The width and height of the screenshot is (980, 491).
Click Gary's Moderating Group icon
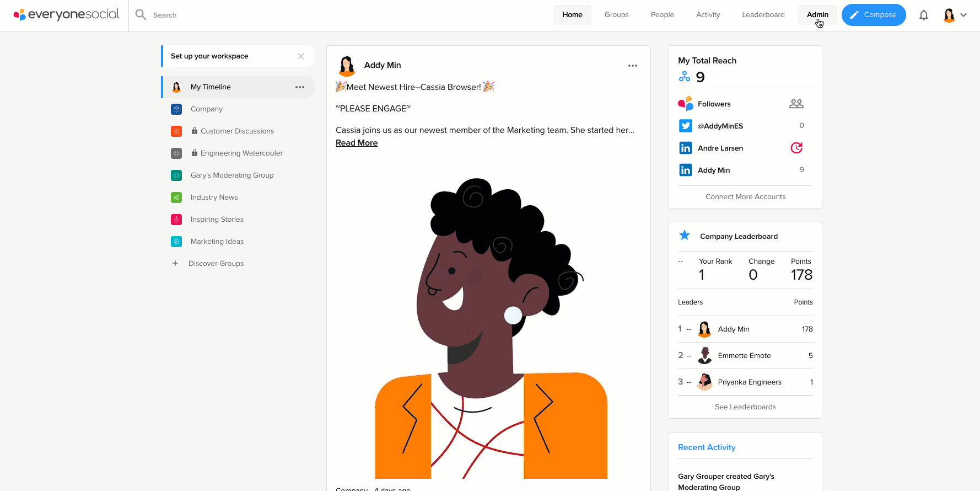click(176, 175)
